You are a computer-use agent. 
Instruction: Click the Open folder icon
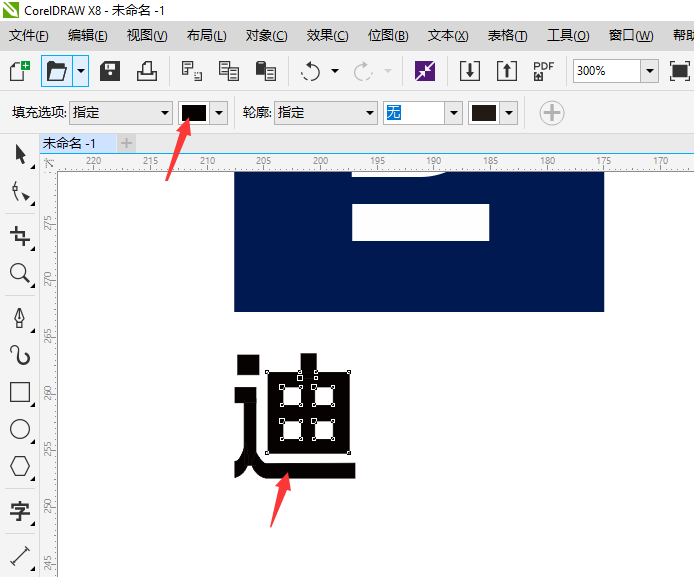(57, 71)
